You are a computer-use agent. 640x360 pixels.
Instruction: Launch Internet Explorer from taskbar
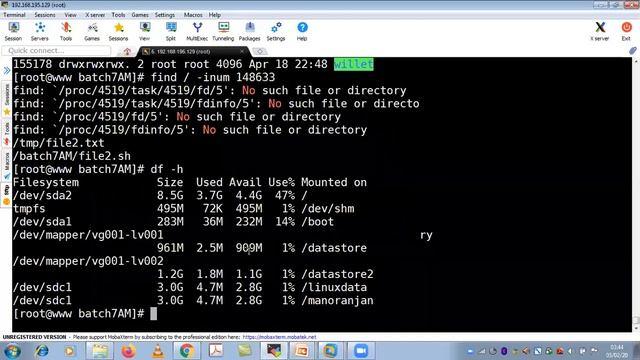(x=42, y=351)
